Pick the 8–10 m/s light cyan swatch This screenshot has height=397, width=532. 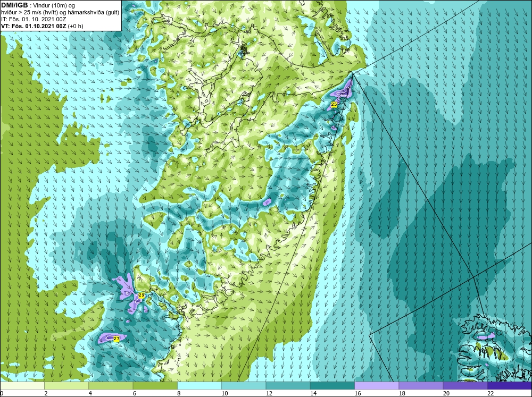pos(199,386)
